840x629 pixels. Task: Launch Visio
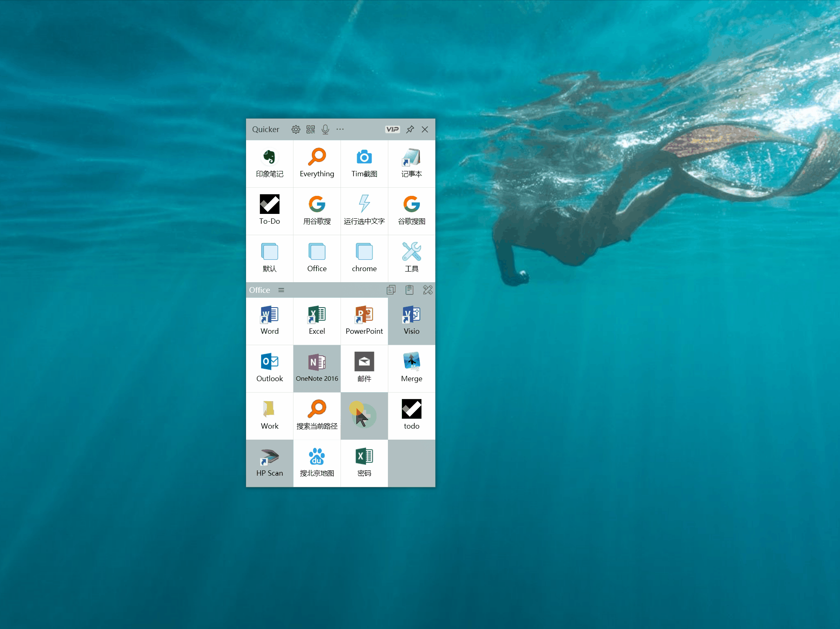(x=412, y=321)
